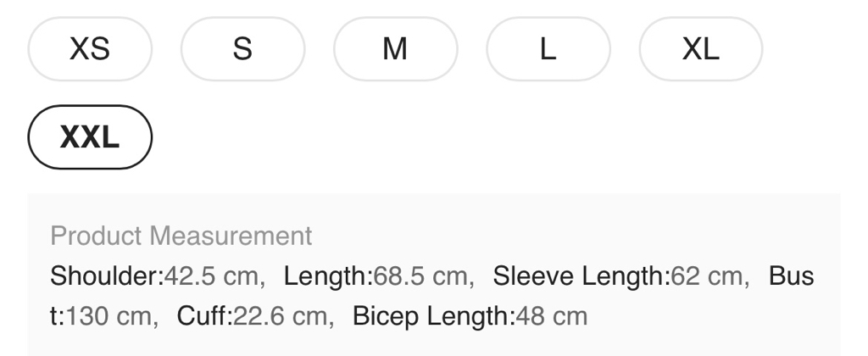Click the 42.5 cm shoulder value

[x=212, y=276]
